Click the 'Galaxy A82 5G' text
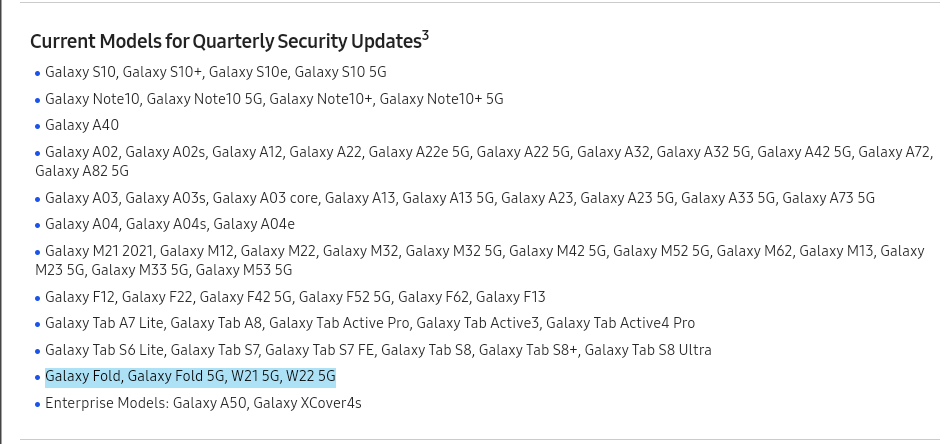Image resolution: width=952 pixels, height=444 pixels. (x=82, y=171)
